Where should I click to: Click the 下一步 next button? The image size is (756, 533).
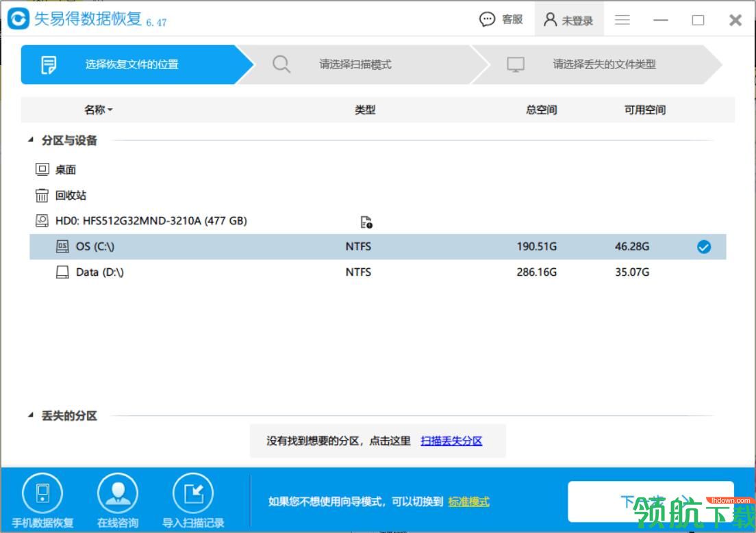pos(651,502)
